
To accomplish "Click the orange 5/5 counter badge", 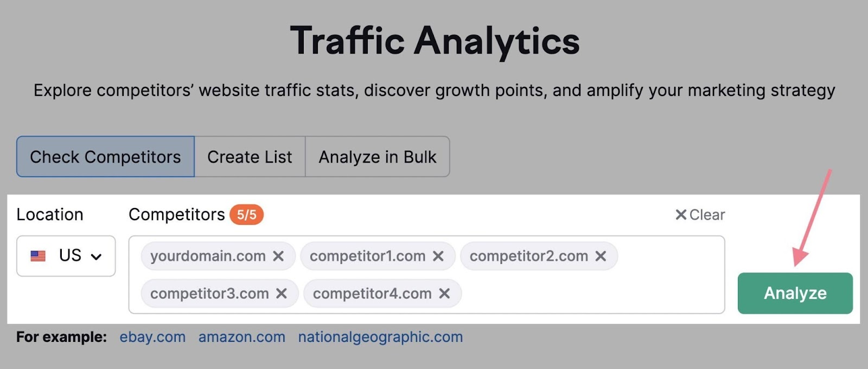I will (x=247, y=215).
